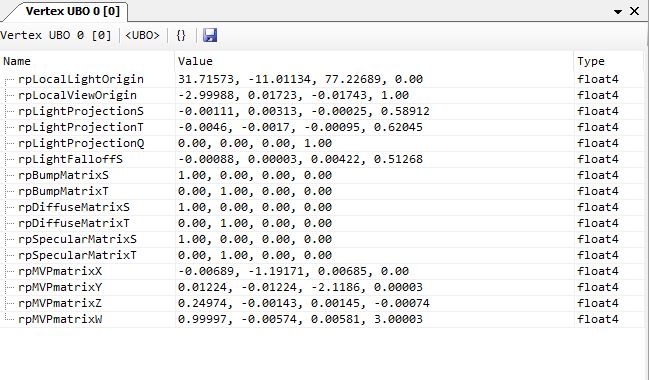Click the float4 type of rpBumpMatrixS
This screenshot has height=380, width=649.
pyautogui.click(x=598, y=175)
